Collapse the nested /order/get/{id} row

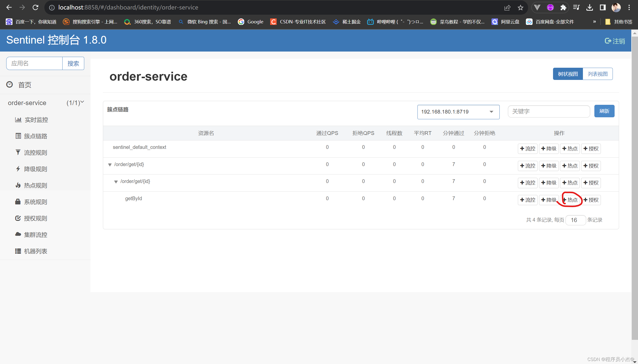coord(116,182)
